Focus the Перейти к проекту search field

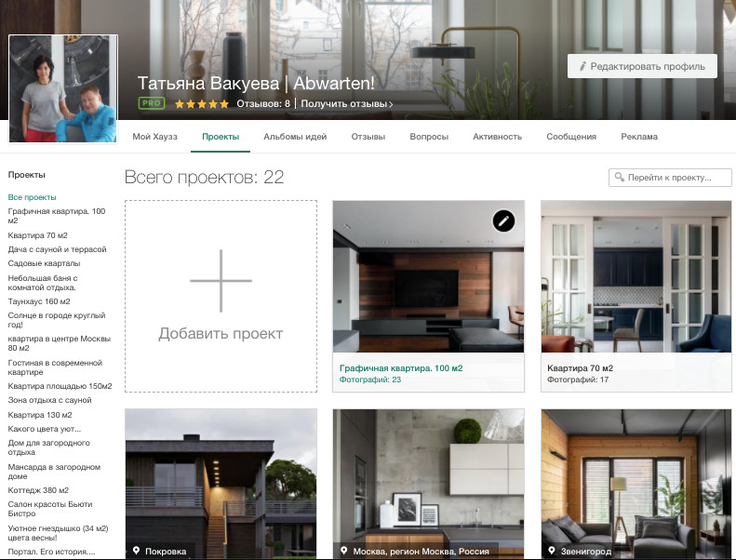pyautogui.click(x=668, y=177)
